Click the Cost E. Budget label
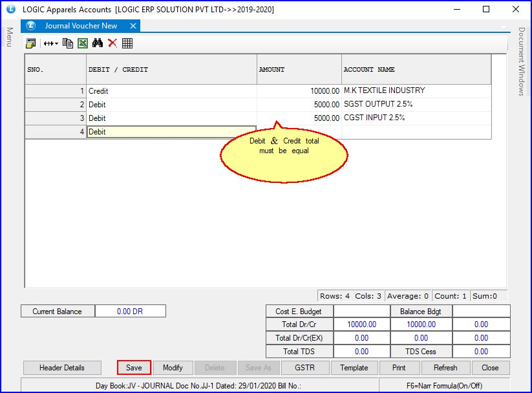Screen dimensions: 532x393 pyautogui.click(x=299, y=311)
